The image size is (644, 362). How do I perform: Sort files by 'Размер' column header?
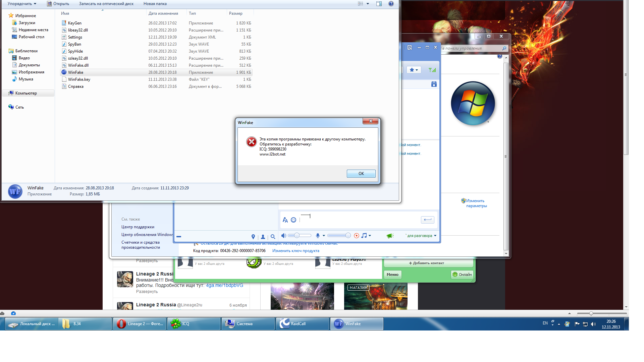tap(240, 13)
